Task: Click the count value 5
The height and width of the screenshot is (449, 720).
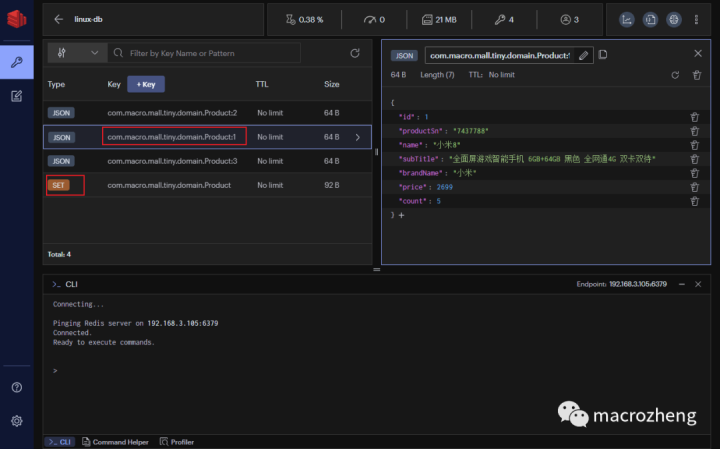Action: tap(439, 201)
